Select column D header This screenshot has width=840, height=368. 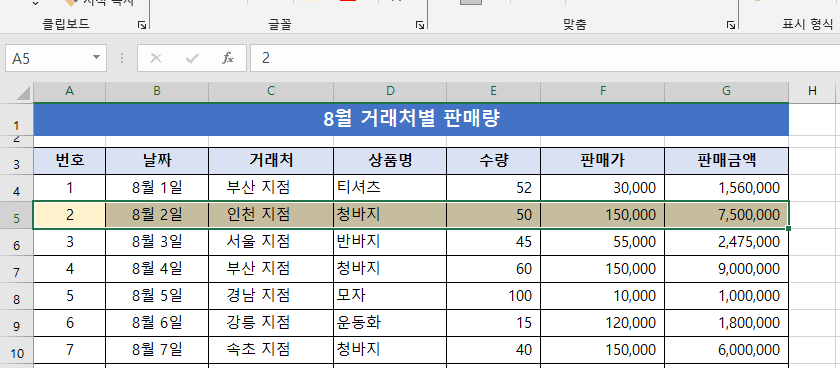390,92
